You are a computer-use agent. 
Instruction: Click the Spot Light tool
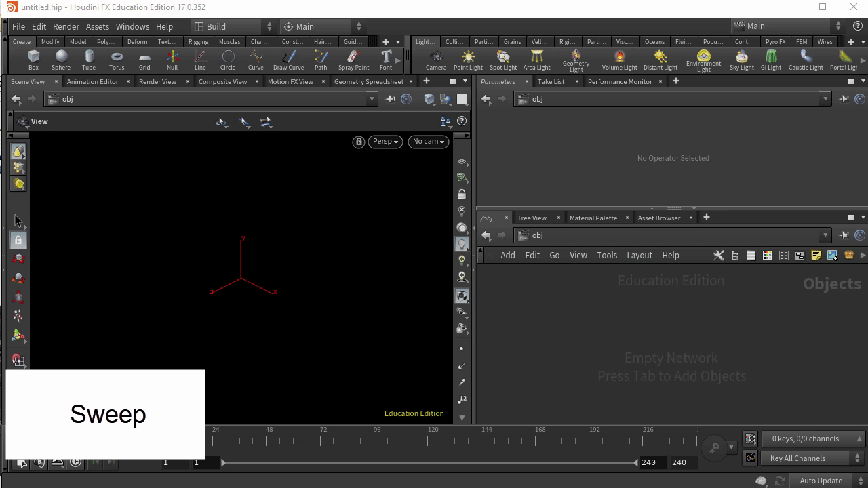tap(502, 60)
